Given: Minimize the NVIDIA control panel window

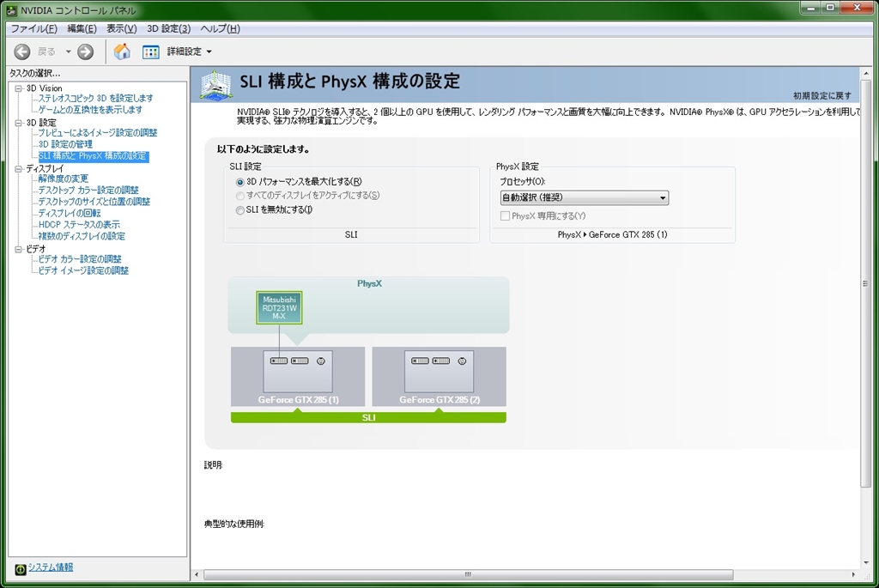Looking at the screenshot, I should 810,7.
